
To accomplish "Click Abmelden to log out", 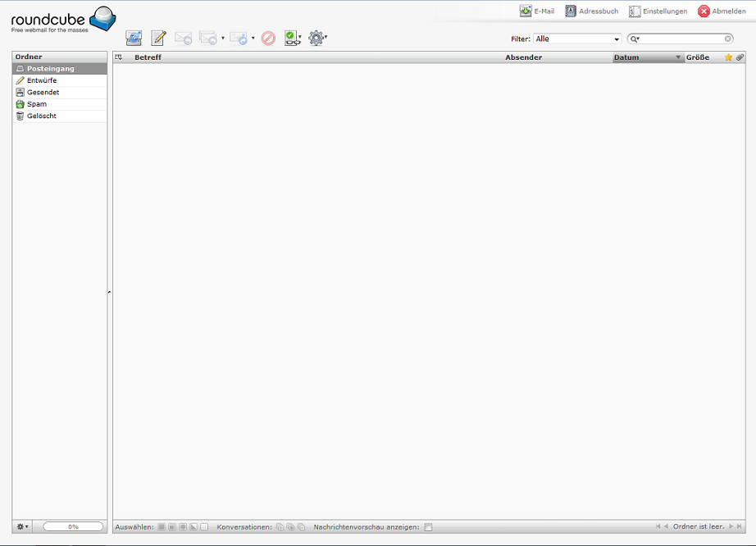I will (722, 11).
